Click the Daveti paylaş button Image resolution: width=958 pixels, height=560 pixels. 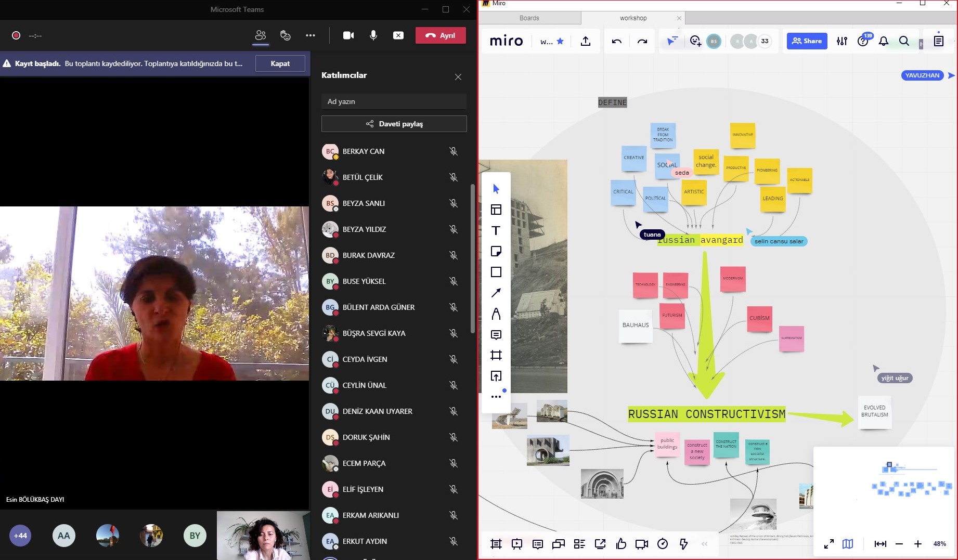[x=394, y=124]
